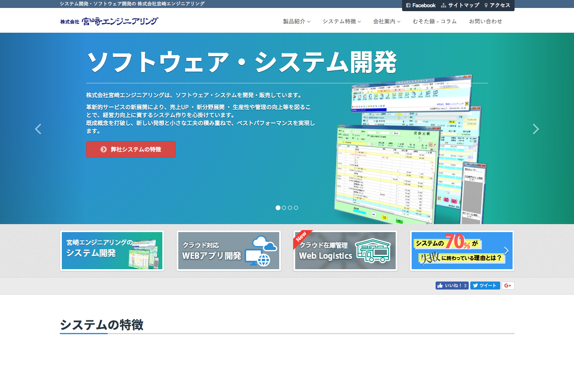Viewport: 574px width, 392px height.
Task: Select the second slide indicator dot
Action: tap(284, 208)
